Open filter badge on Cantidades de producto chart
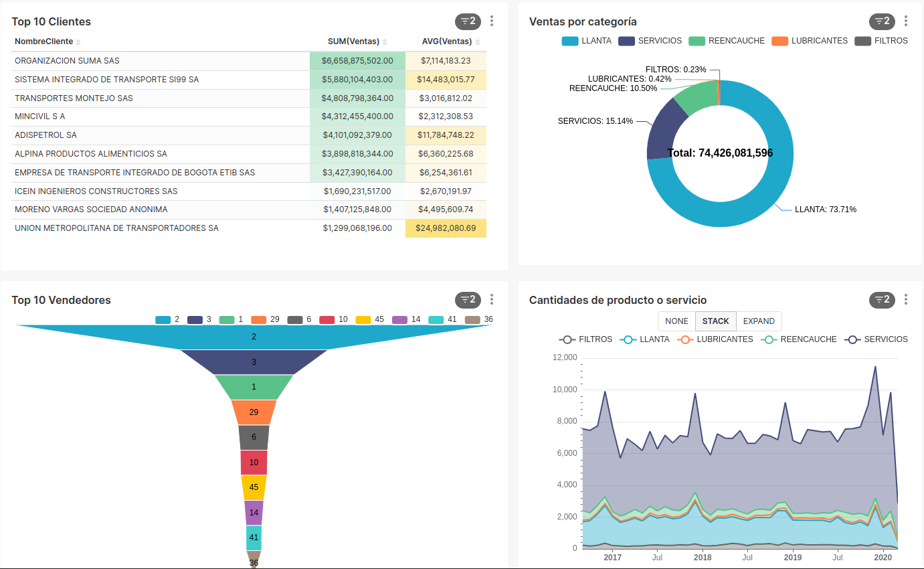 [x=882, y=300]
